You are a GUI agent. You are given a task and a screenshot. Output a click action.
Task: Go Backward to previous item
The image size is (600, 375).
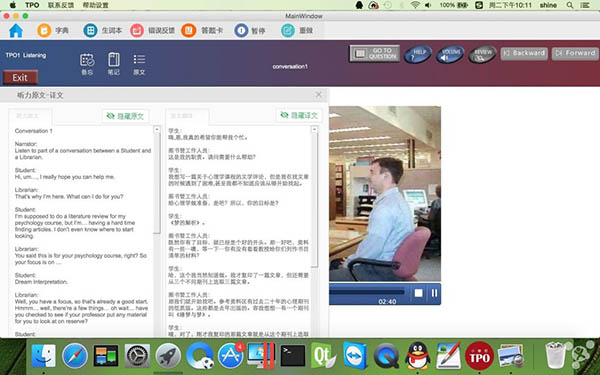pyautogui.click(x=524, y=54)
